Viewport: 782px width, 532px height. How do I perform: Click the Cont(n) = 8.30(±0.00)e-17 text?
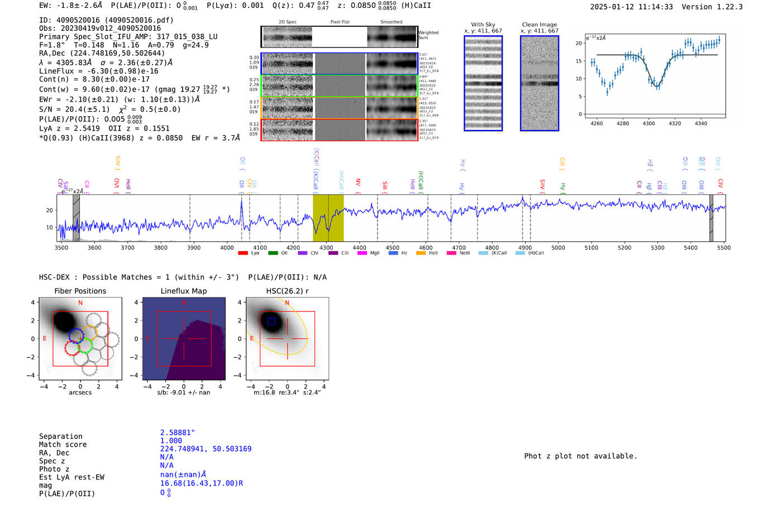tap(94, 79)
